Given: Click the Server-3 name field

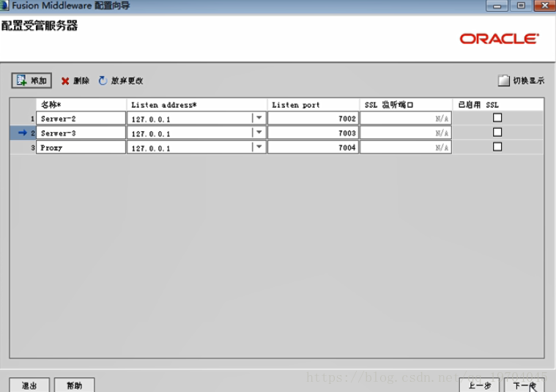Looking at the screenshot, I should 81,133.
